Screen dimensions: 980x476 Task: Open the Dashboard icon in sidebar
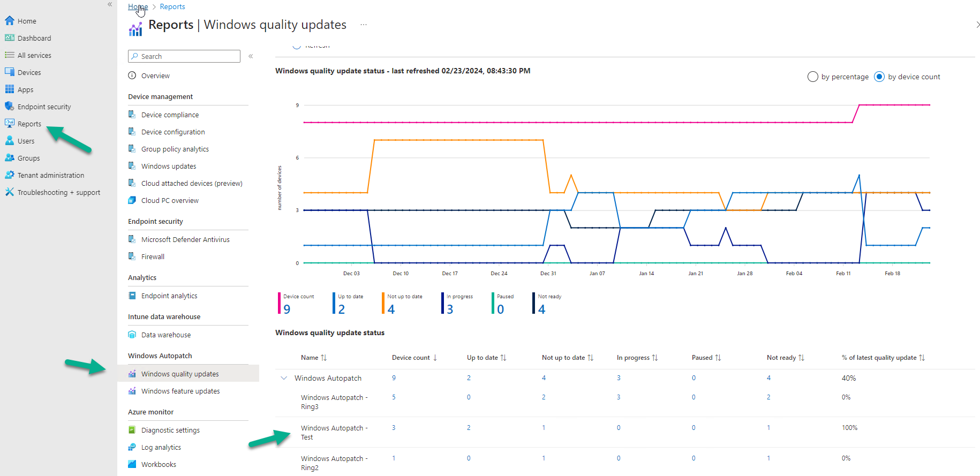pos(10,38)
